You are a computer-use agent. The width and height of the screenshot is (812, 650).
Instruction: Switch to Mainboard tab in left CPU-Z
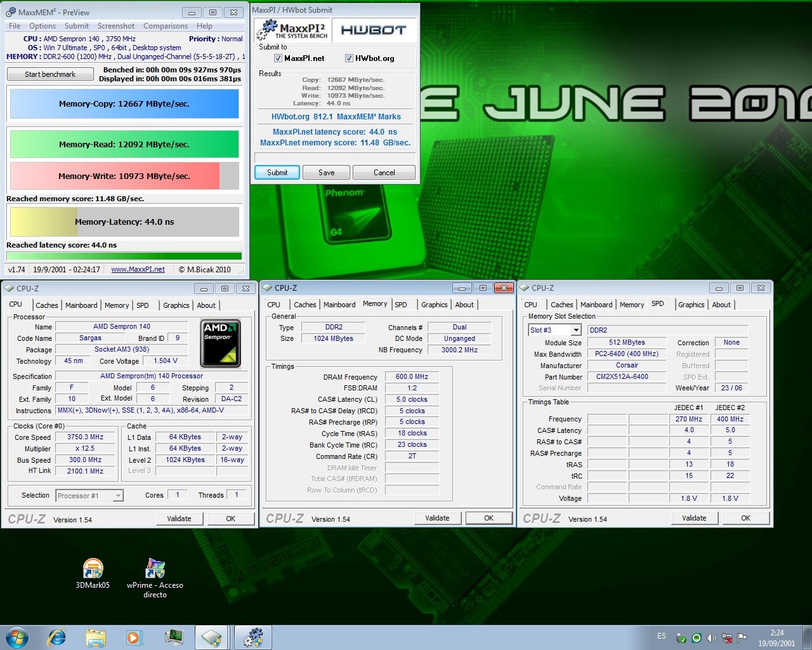81,305
